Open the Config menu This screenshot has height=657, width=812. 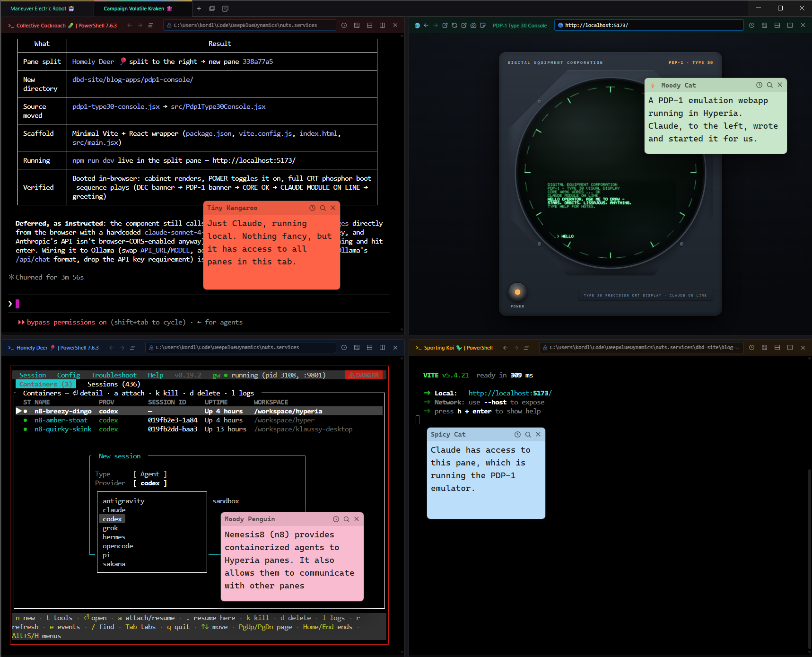tap(69, 375)
